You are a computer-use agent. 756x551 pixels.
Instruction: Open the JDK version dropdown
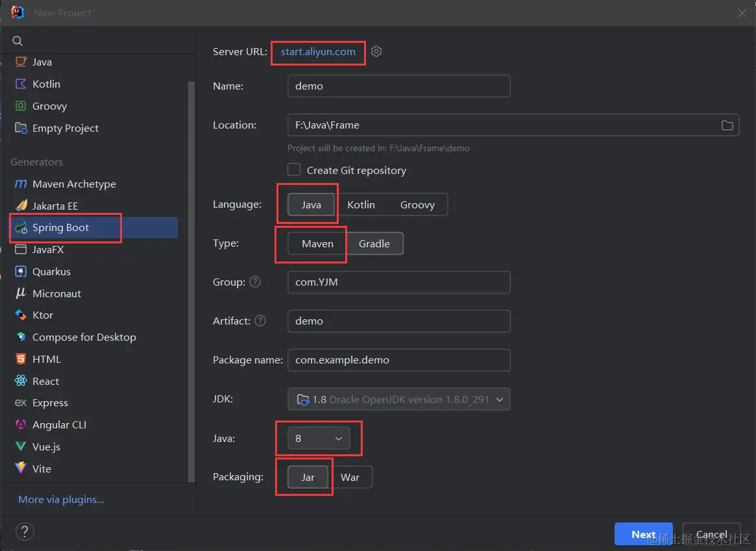[x=398, y=399]
